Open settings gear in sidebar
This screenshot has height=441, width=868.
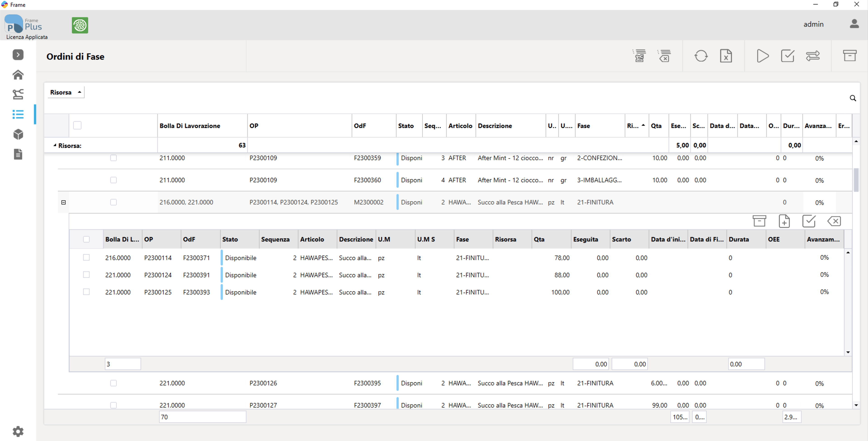(18, 431)
